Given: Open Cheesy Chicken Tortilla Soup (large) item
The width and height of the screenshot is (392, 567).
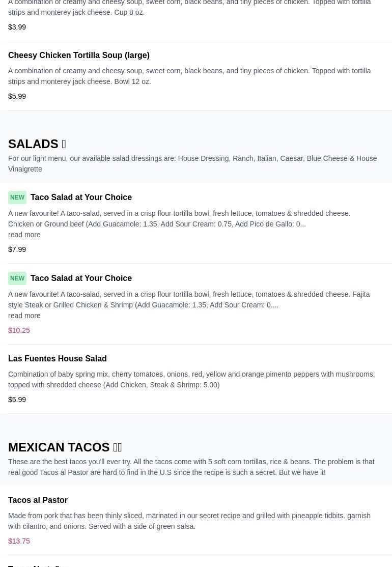Looking at the screenshot, I should pos(79,55).
